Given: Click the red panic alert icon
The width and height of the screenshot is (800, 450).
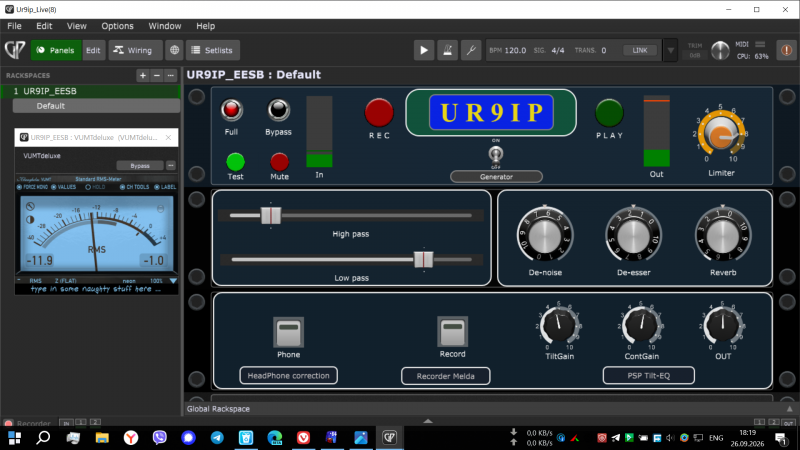Looking at the screenshot, I should coord(786,50).
